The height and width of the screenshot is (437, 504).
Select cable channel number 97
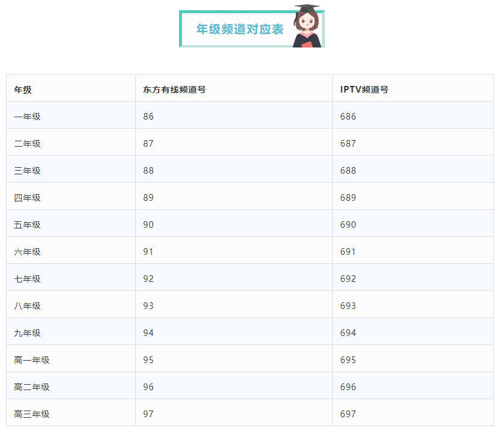pos(148,414)
